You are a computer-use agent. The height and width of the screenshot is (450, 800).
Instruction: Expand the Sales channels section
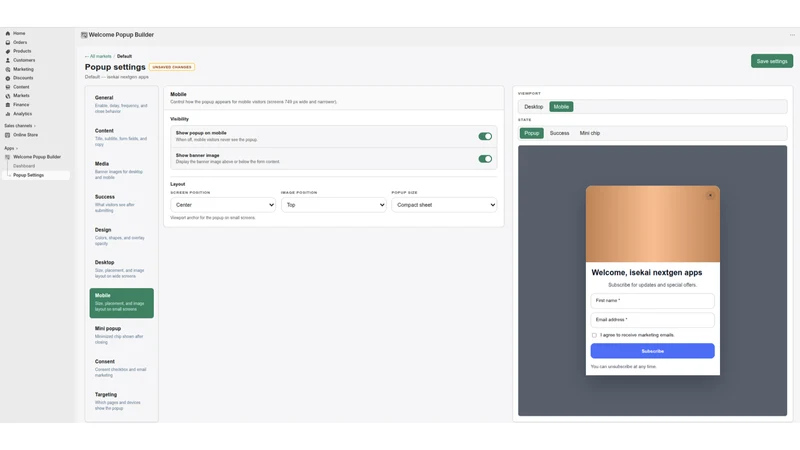pos(20,126)
